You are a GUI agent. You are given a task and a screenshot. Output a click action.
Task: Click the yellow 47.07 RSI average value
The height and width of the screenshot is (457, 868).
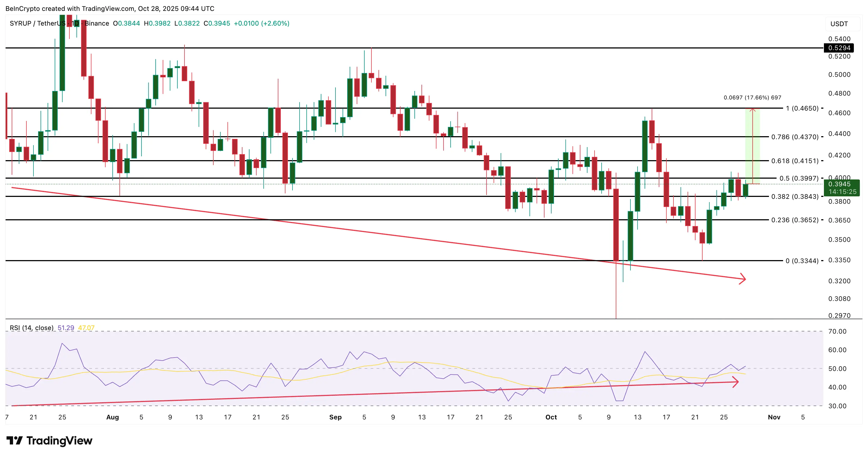[x=86, y=328]
